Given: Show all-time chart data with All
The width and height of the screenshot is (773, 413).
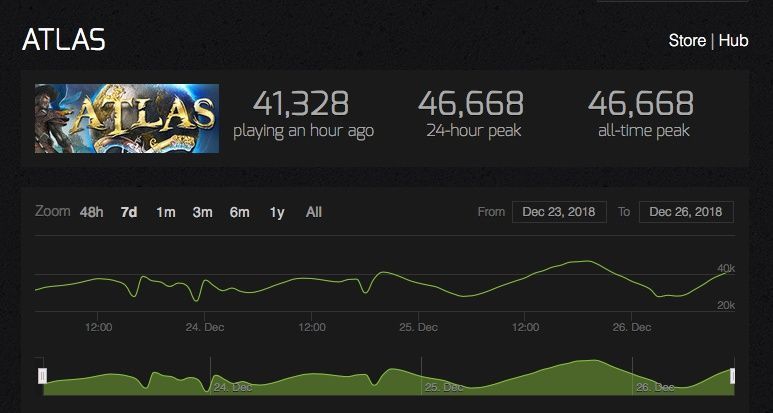Looking at the screenshot, I should point(314,212).
